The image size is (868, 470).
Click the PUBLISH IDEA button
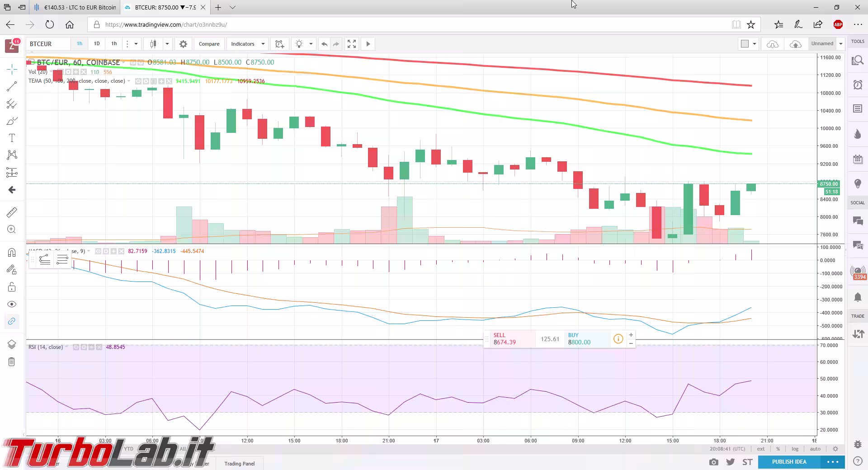[789, 462]
